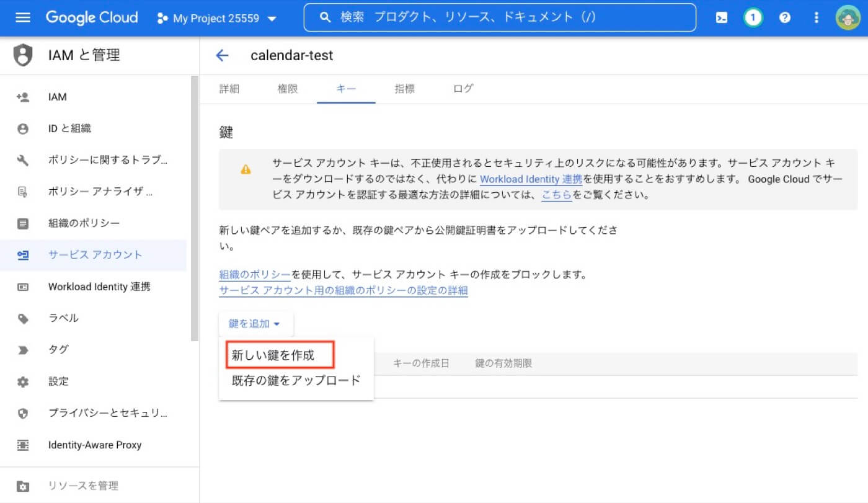Switch to the 詳細 tab
This screenshot has height=503, width=868.
[229, 89]
